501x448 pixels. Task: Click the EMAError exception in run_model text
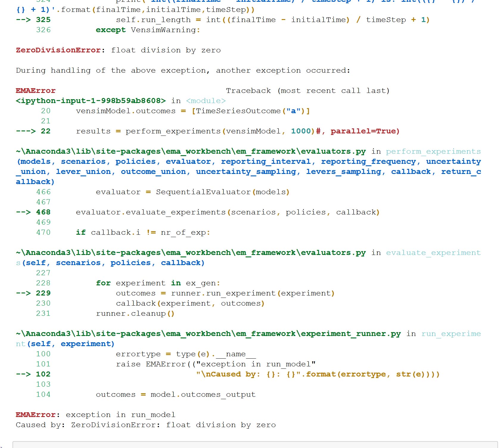[95, 415]
